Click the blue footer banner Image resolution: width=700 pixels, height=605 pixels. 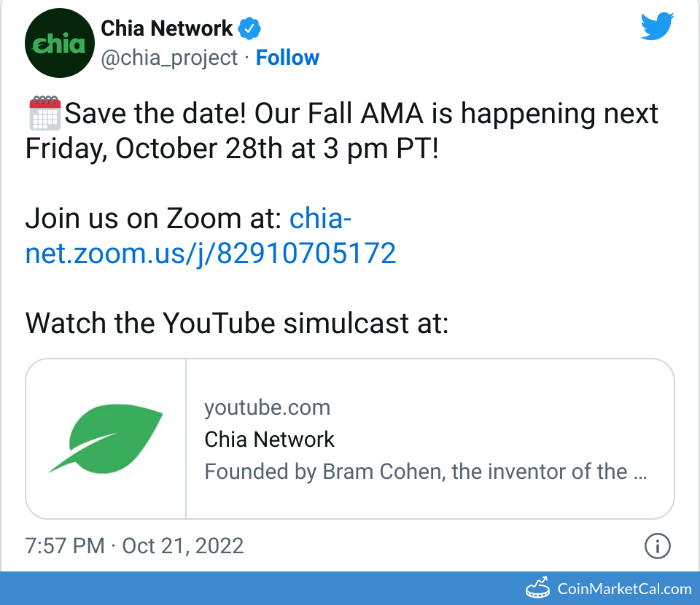click(x=255, y=588)
